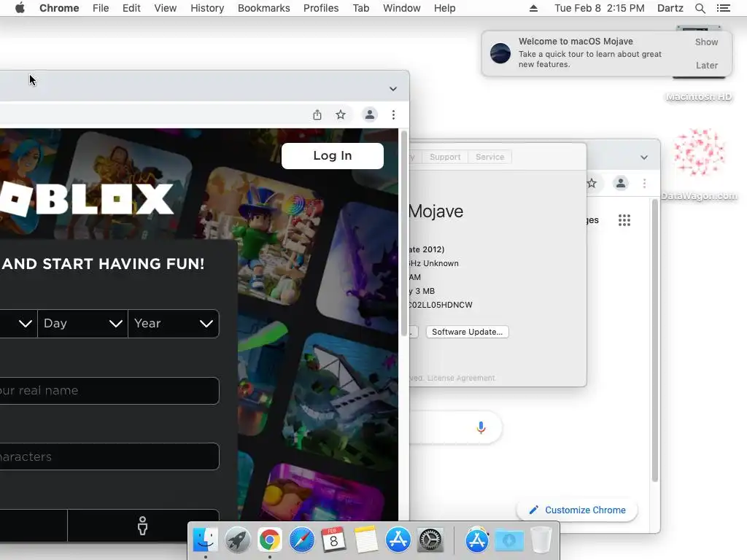
Task: Expand the tab list chevron in the background Chrome window
Action: tap(644, 157)
